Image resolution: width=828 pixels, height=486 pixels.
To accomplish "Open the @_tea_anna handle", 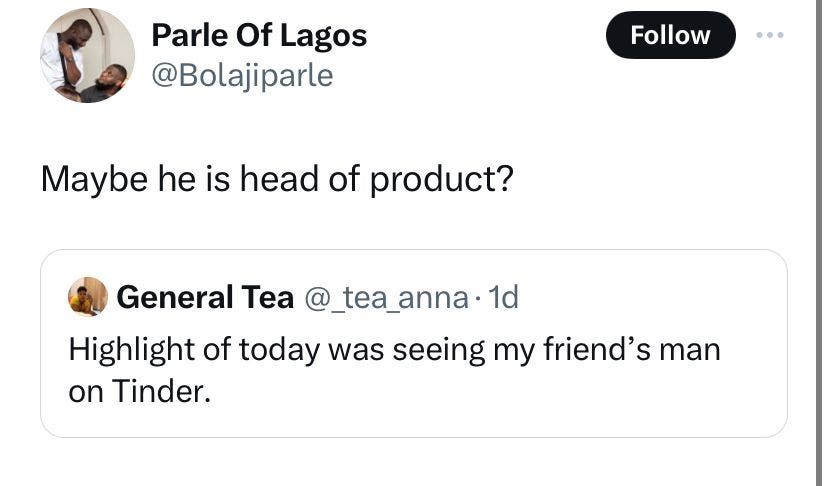I will pyautogui.click(x=386, y=297).
